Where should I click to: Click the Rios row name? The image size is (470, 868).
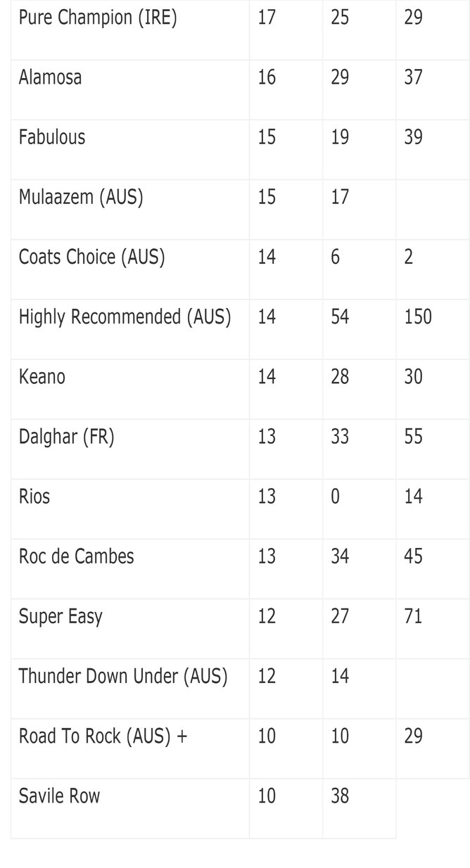(x=34, y=497)
